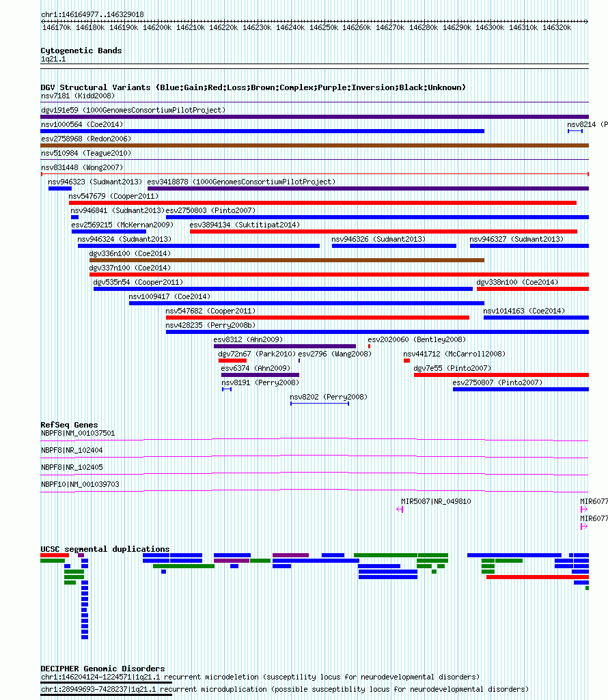Click nsv547682 (Cooper2011) label
608x700 pixels.
(x=211, y=311)
